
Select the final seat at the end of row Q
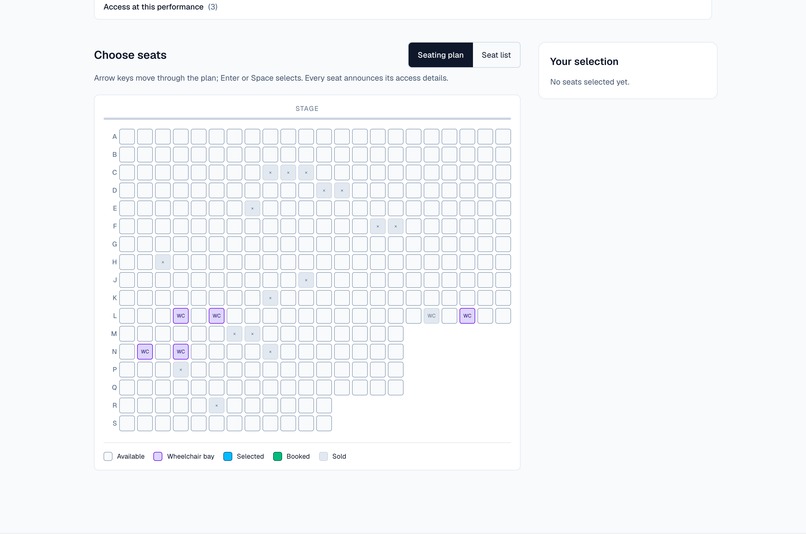(396, 388)
